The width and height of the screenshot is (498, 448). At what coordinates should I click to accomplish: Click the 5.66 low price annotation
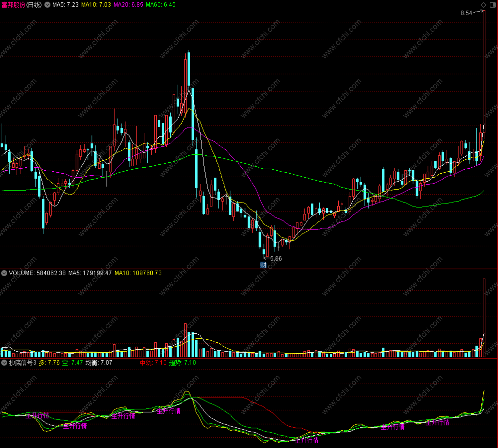pyautogui.click(x=276, y=258)
